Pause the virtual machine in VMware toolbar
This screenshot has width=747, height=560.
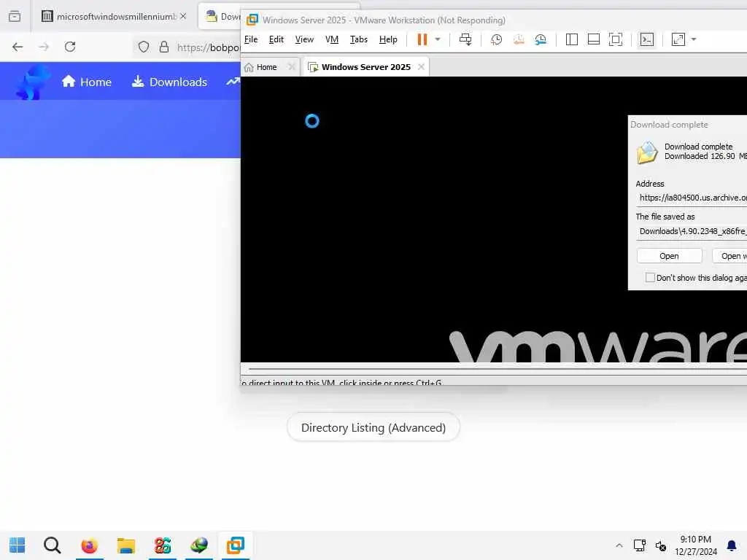(422, 39)
